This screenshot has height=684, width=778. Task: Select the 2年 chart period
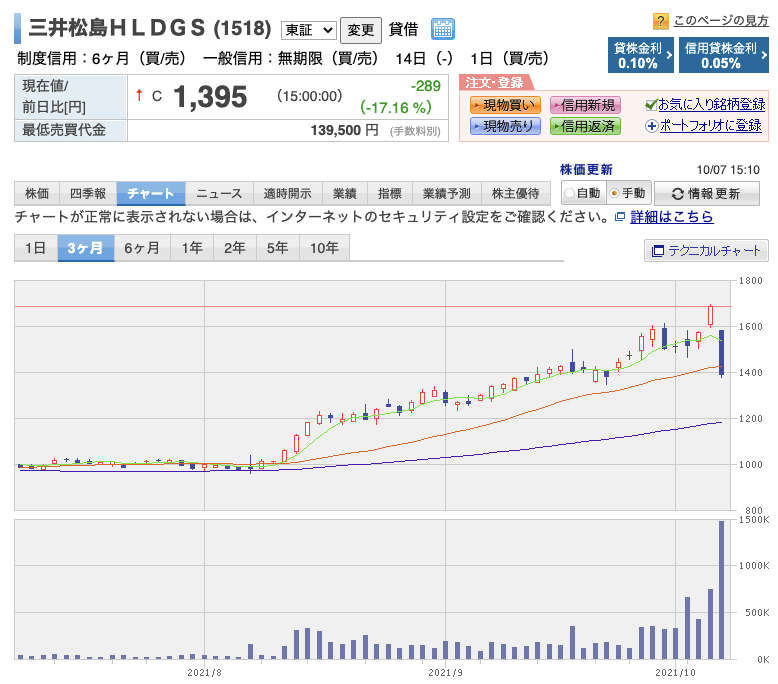pyautogui.click(x=235, y=248)
